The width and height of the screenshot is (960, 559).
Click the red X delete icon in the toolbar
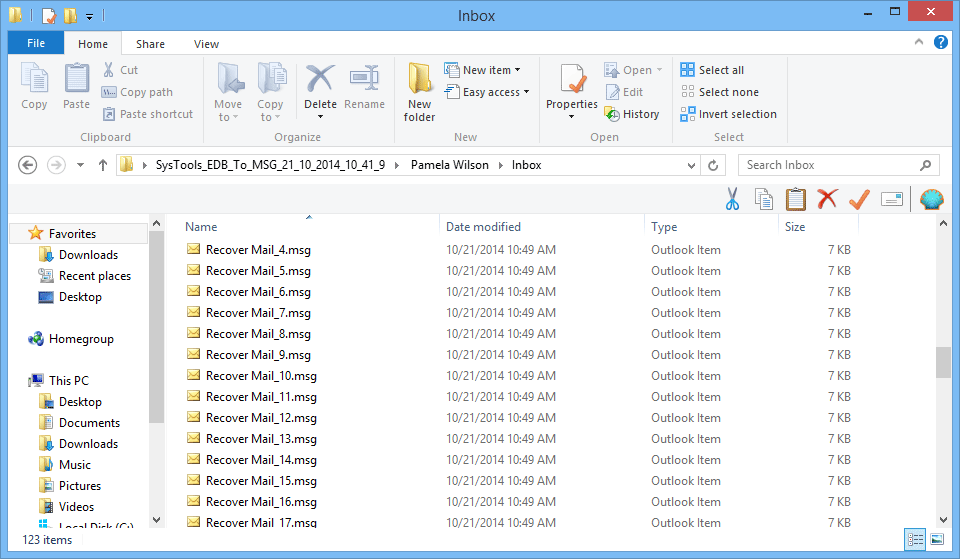click(827, 199)
